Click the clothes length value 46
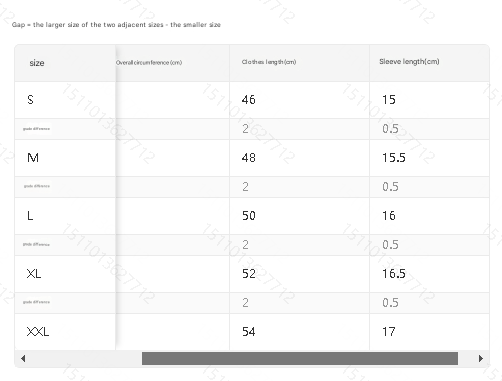Image resolution: width=502 pixels, height=381 pixels. (249, 100)
